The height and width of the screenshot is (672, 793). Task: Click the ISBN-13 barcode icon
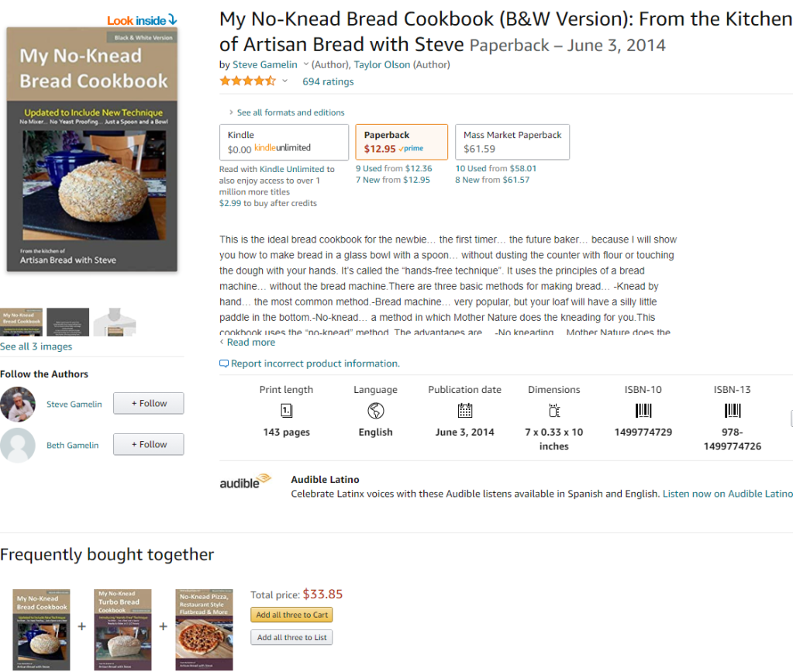(x=733, y=411)
